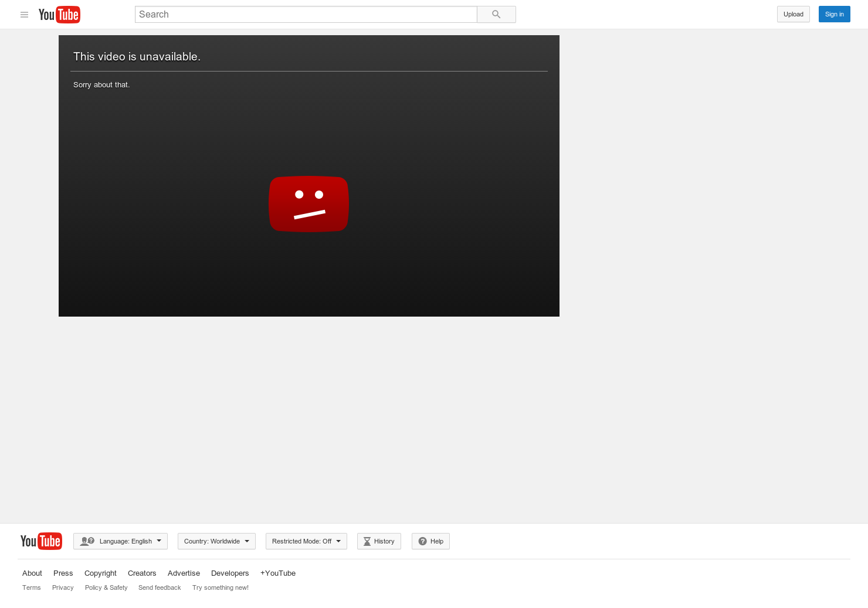Click the 'Sorry about that.' message text
868x608 pixels.
pyautogui.click(x=101, y=85)
